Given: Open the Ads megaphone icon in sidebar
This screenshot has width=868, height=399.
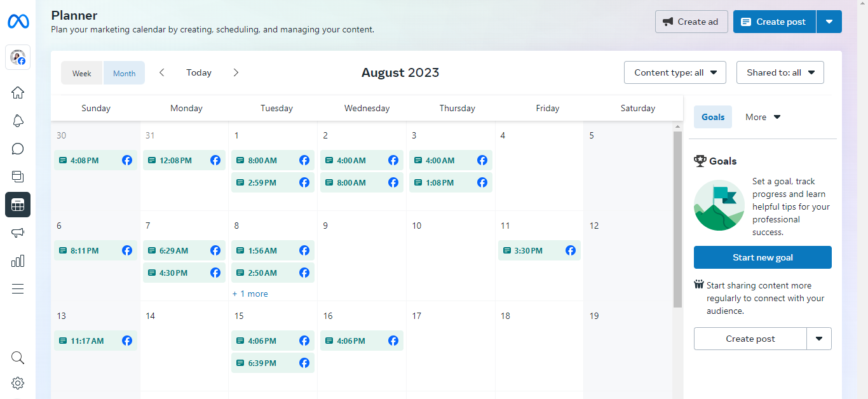Looking at the screenshot, I should click(x=18, y=233).
